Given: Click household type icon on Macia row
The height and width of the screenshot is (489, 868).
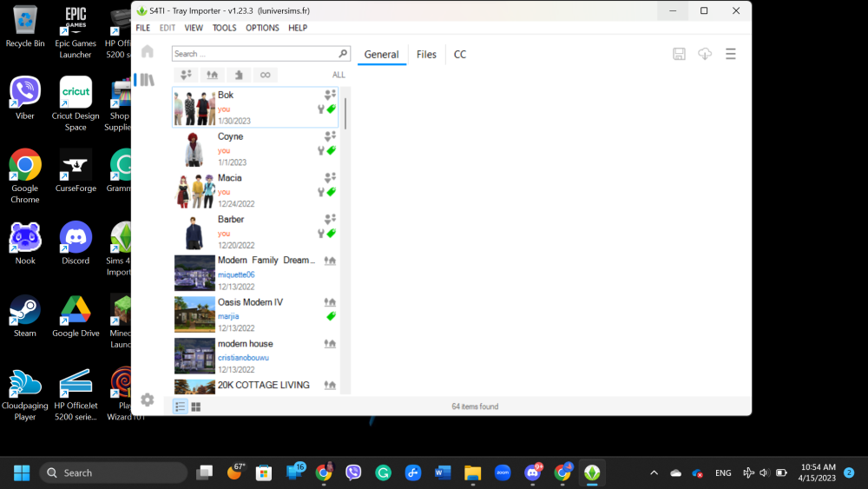Looking at the screenshot, I should 330,178.
